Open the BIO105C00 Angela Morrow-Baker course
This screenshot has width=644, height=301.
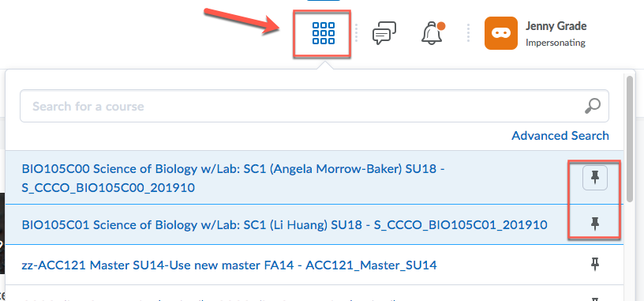tap(234, 178)
